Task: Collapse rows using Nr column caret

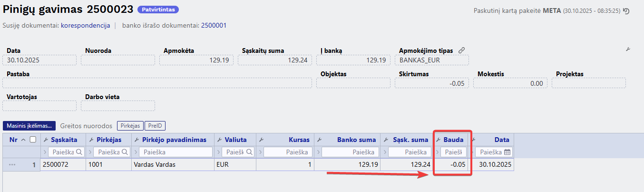Action: 23,140
